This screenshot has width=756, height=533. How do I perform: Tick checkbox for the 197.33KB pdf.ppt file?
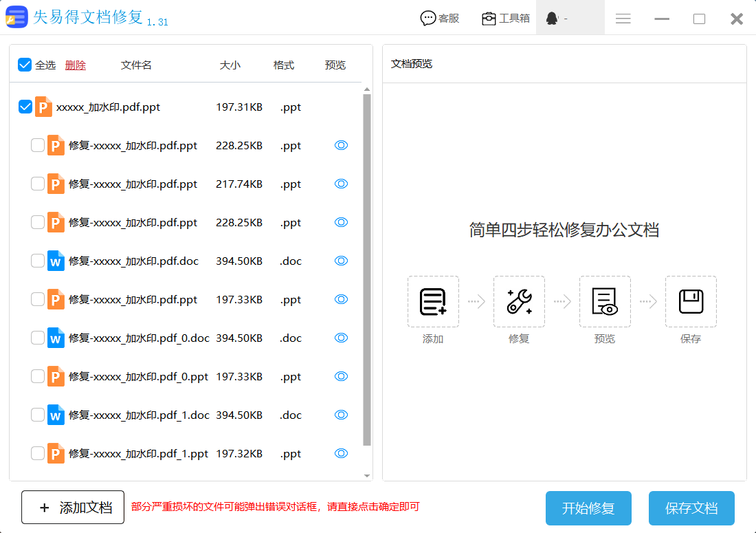[38, 300]
